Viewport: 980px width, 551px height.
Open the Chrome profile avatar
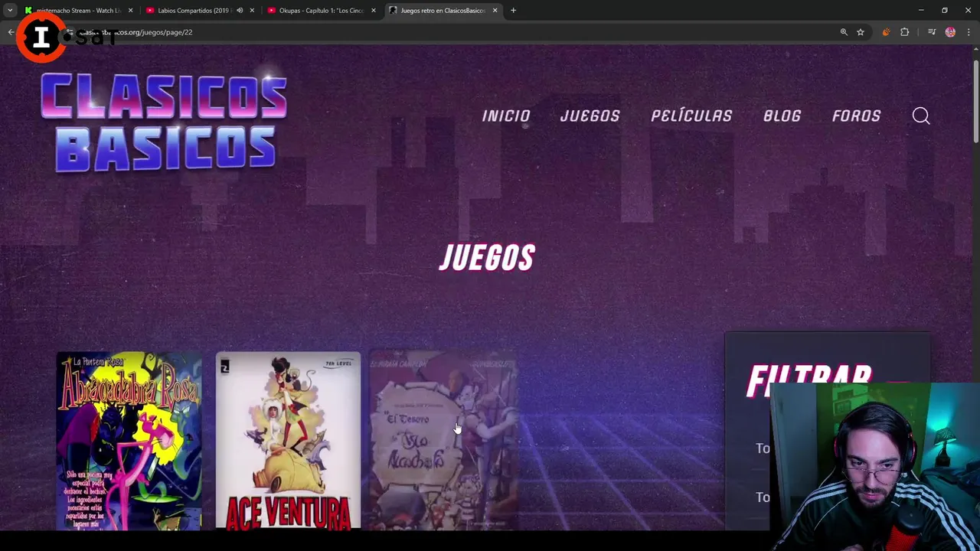pyautogui.click(x=950, y=32)
